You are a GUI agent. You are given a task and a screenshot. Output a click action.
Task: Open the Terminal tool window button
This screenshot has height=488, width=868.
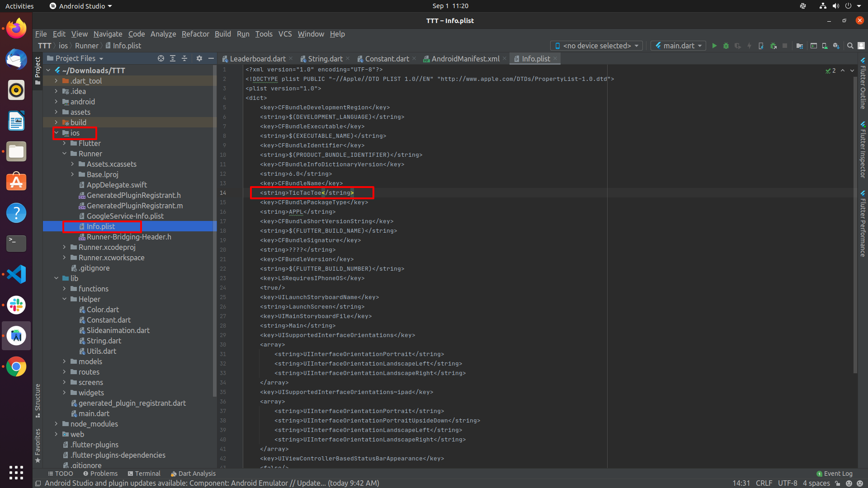(144, 474)
